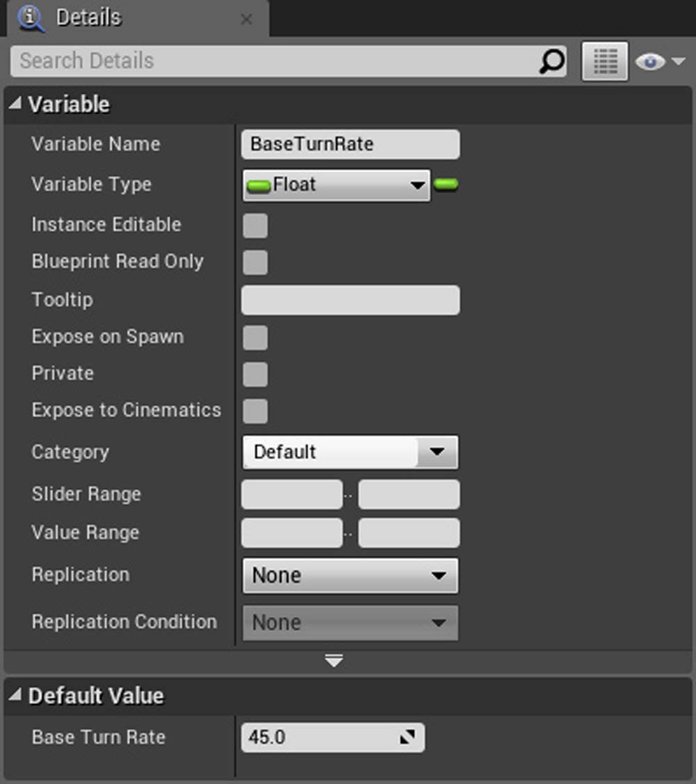
Task: Click the Variable Name BaseTurnRate field
Action: point(350,145)
